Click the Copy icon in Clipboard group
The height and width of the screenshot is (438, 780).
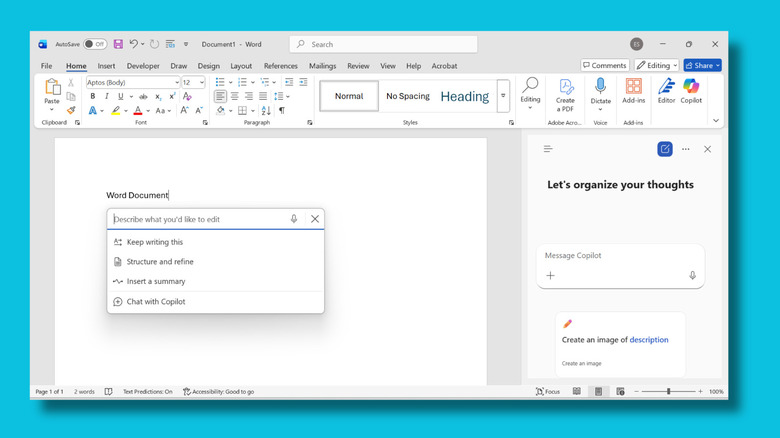71,97
